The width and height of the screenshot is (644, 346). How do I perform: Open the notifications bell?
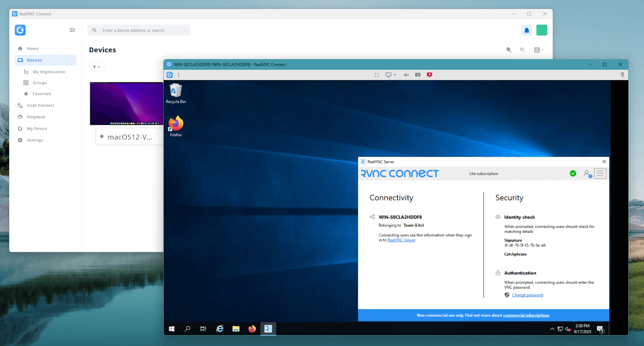(x=526, y=30)
